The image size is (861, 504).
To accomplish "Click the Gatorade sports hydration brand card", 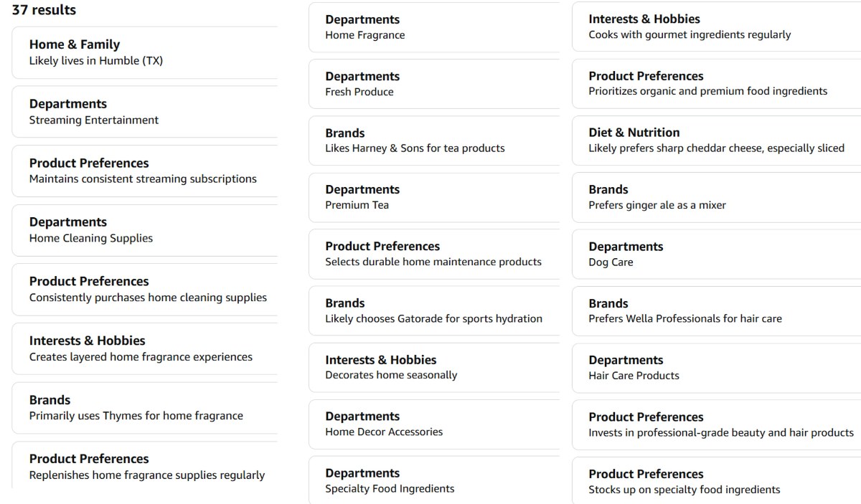I will coord(434,310).
